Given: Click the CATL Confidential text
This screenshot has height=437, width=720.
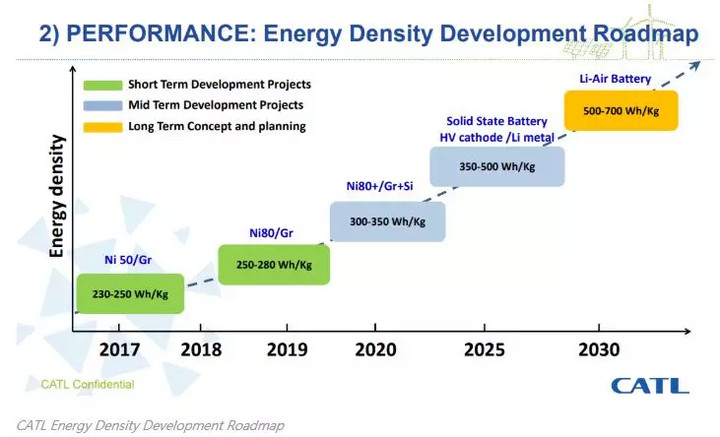Looking at the screenshot, I should [x=87, y=384].
